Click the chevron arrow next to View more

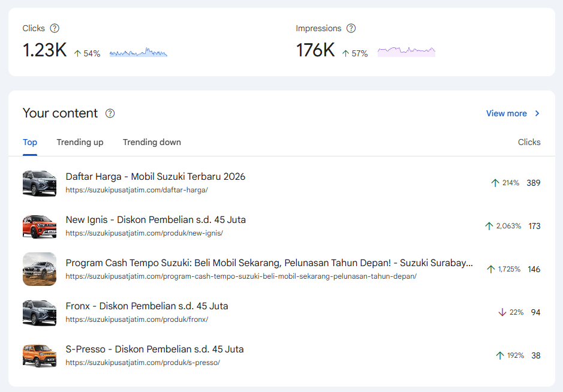click(537, 113)
